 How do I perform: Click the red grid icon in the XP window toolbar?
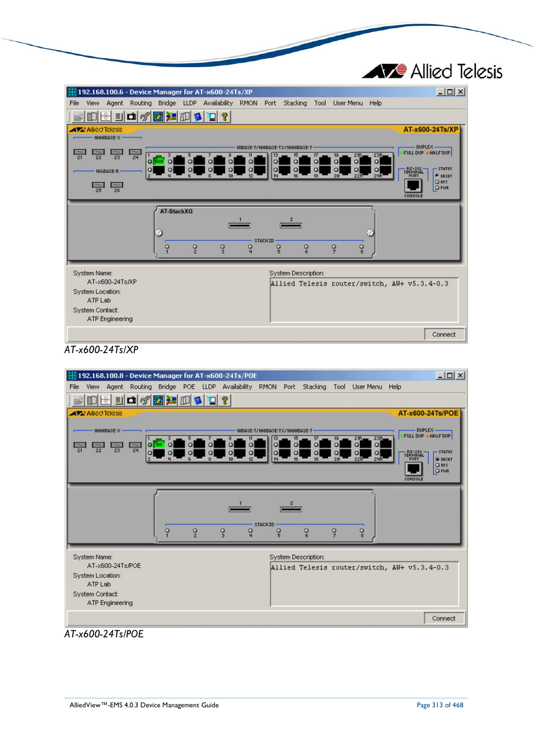pos(105,116)
